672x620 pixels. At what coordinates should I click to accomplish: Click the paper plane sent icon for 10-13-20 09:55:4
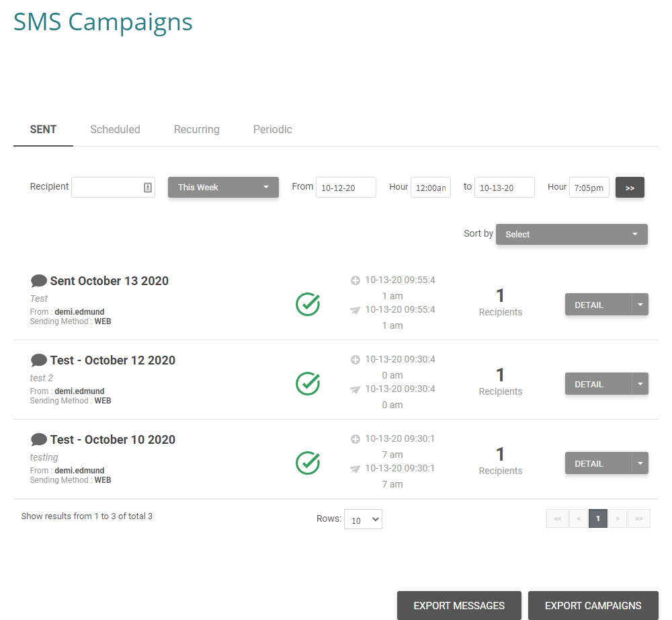(x=355, y=310)
